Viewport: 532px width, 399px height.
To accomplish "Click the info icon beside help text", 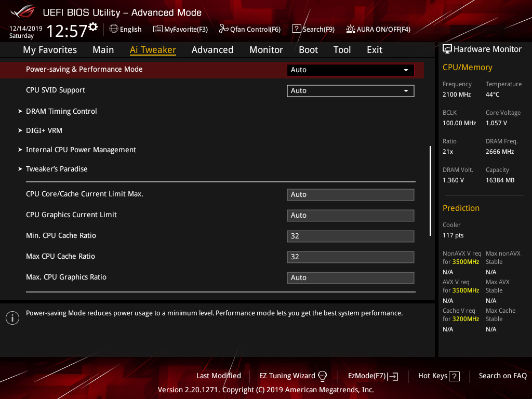I will pyautogui.click(x=12, y=318).
